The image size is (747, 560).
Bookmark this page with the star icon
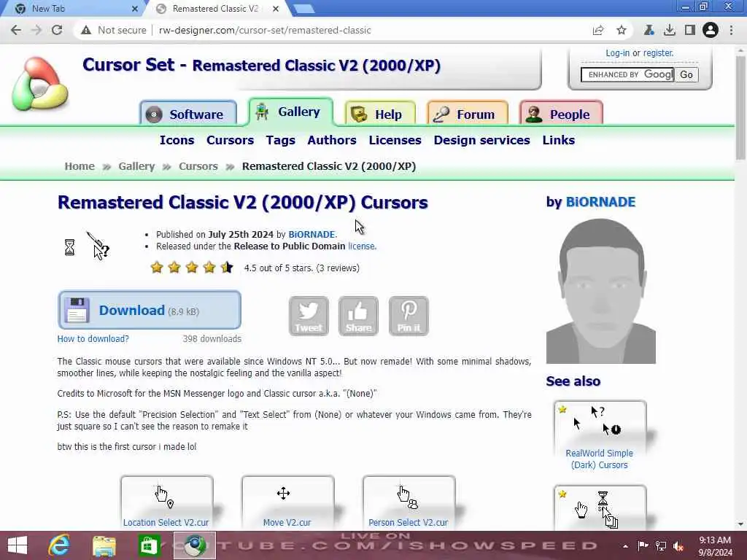click(622, 30)
